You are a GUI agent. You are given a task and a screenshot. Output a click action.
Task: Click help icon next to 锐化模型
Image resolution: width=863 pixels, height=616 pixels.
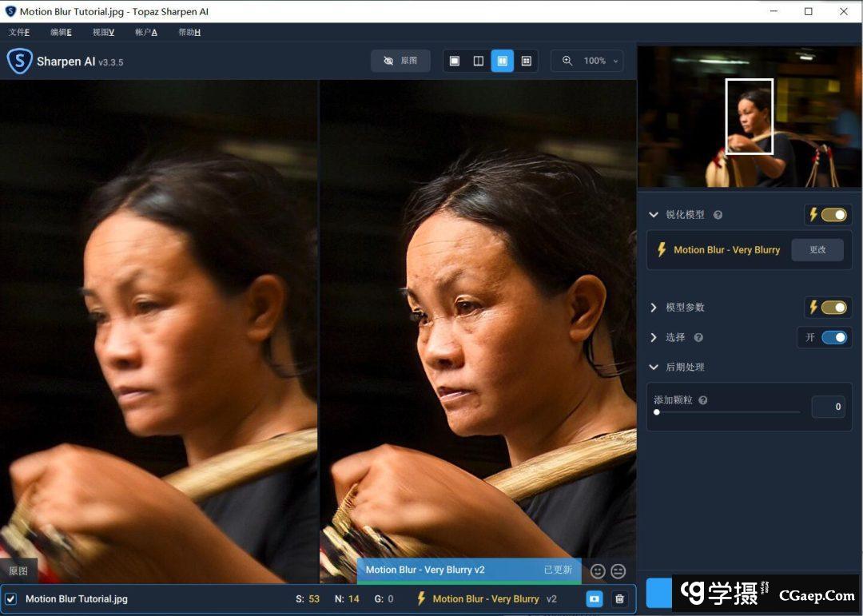[718, 215]
